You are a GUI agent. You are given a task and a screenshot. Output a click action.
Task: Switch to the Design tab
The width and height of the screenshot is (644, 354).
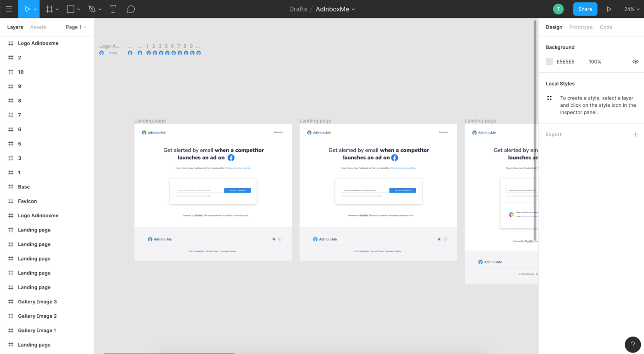[554, 27]
